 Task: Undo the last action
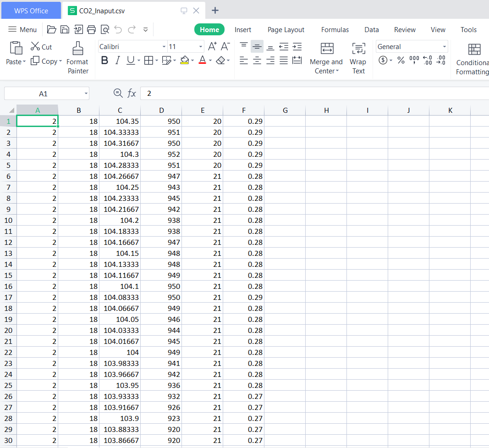click(118, 30)
